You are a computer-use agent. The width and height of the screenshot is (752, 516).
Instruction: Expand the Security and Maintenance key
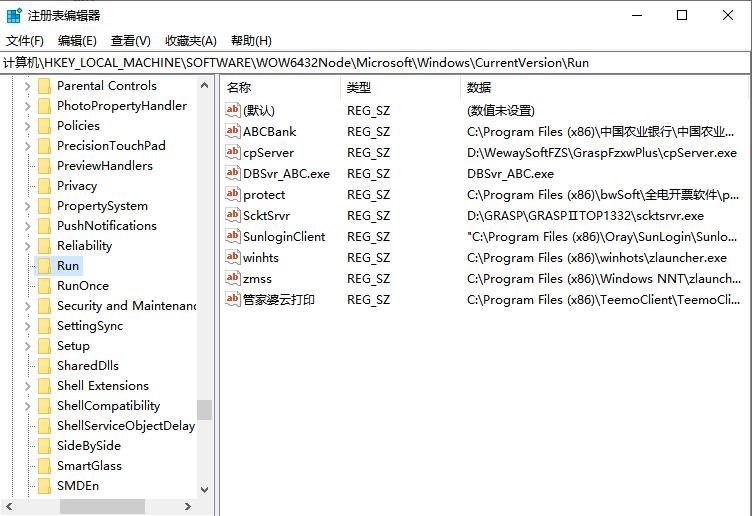coord(27,306)
